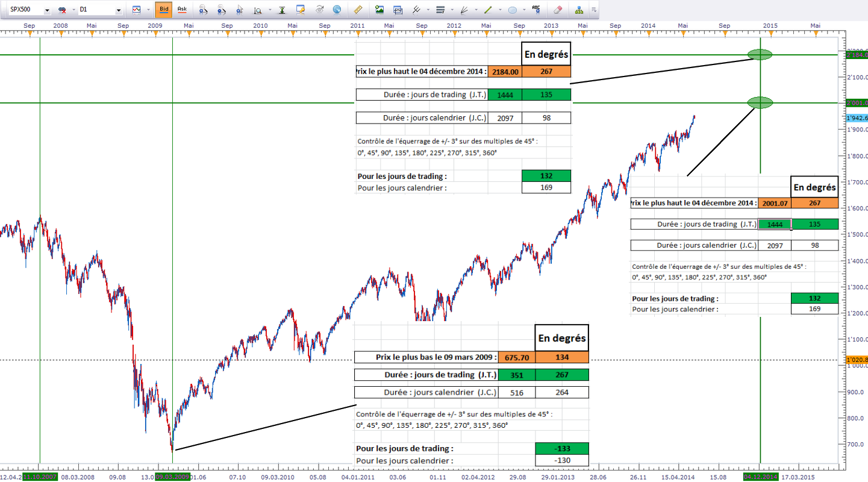
Task: Click the vertical autoscale icon
Action: click(x=281, y=10)
